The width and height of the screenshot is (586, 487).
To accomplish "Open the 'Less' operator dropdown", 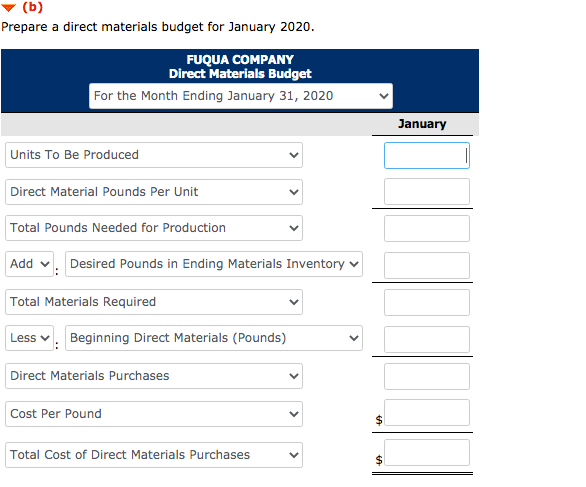I will pos(29,338).
